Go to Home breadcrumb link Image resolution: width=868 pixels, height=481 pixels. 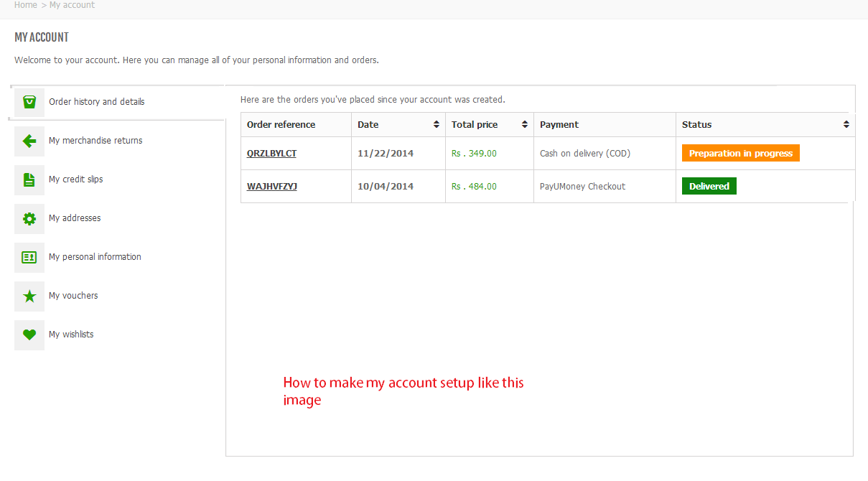coord(25,5)
